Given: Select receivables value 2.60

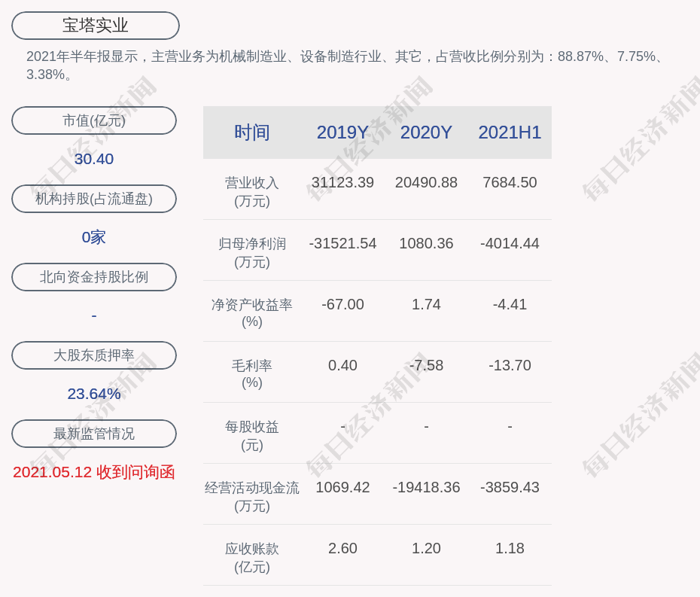Looking at the screenshot, I should (342, 548).
